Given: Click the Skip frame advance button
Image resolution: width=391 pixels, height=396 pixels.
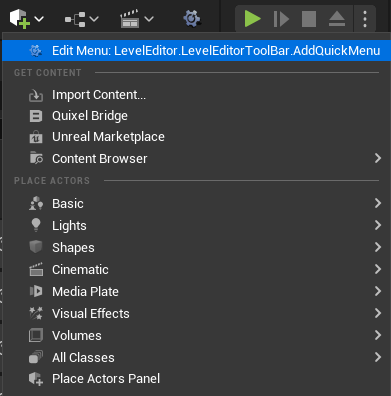Looking at the screenshot, I should pyautogui.click(x=281, y=19).
